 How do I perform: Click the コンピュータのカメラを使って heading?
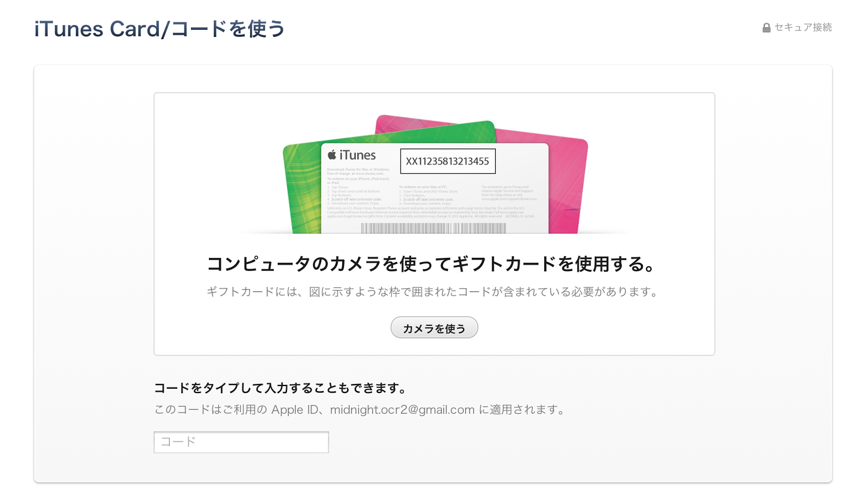pyautogui.click(x=431, y=264)
